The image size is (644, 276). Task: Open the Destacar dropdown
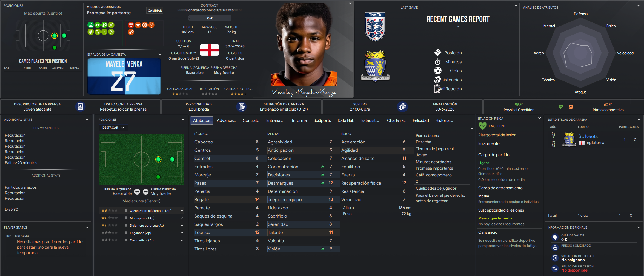point(113,128)
